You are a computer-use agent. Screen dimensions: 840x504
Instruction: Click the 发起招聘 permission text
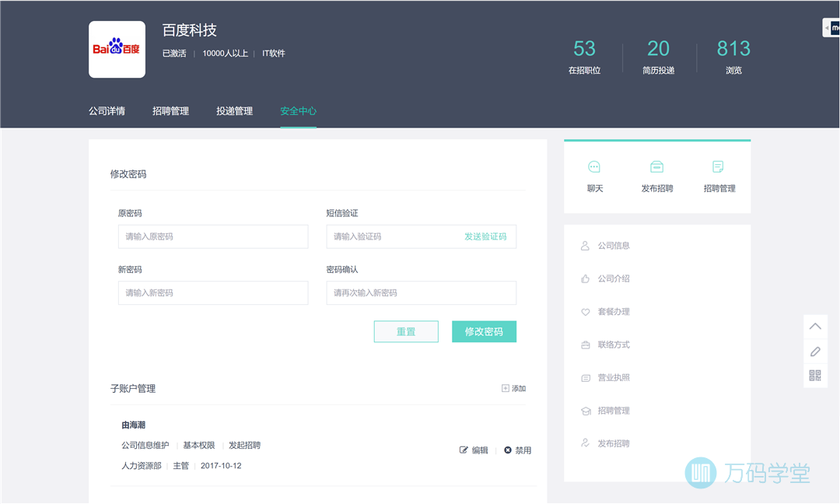245,445
